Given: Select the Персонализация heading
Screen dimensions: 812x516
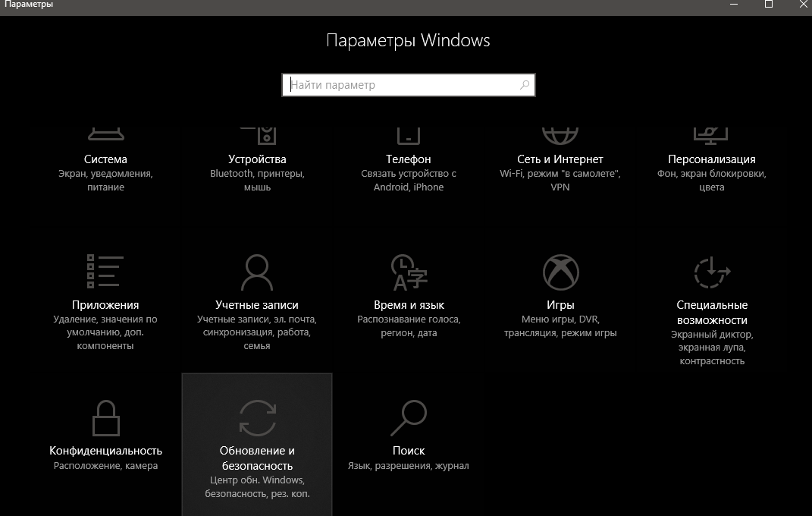Looking at the screenshot, I should click(711, 159).
